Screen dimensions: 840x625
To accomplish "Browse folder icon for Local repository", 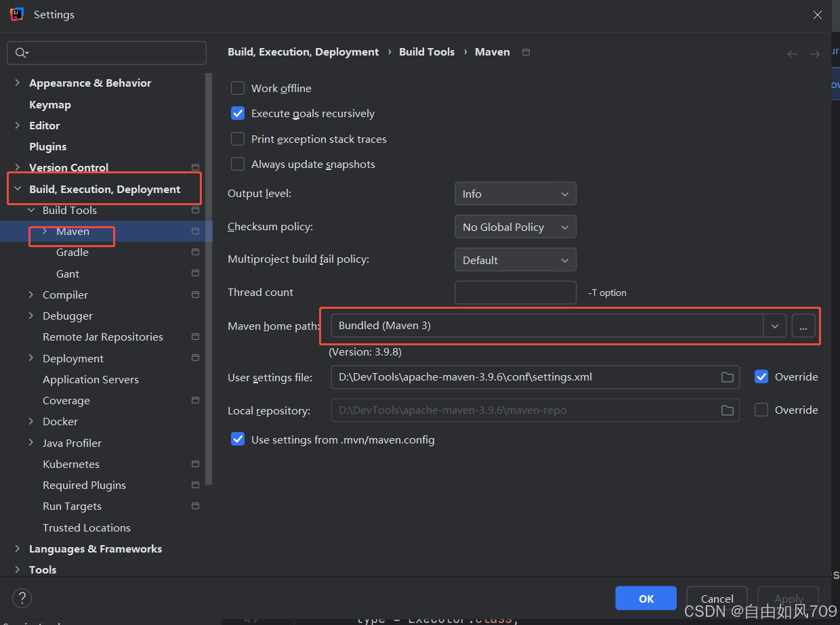I will tap(728, 410).
